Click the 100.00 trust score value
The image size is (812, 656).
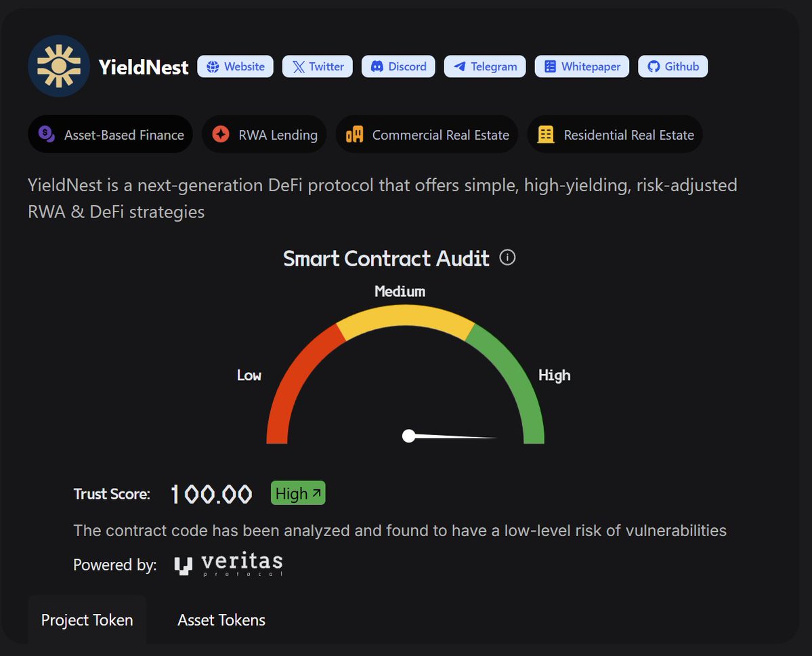(211, 494)
